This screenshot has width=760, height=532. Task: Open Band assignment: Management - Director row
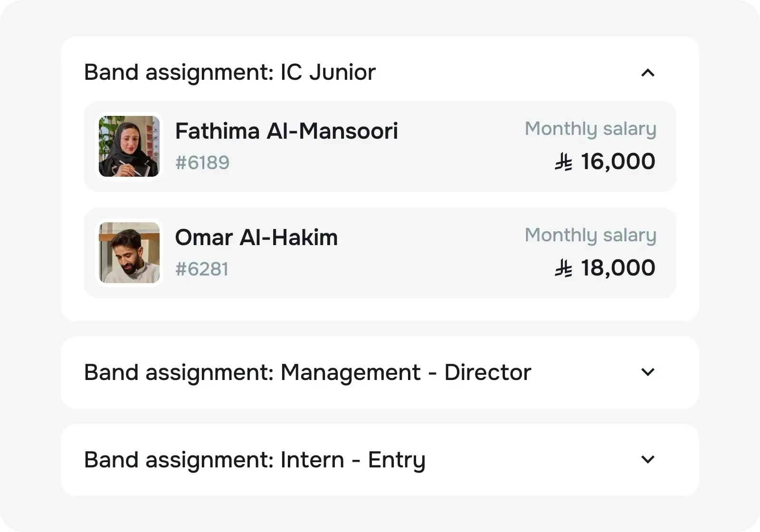click(308, 372)
